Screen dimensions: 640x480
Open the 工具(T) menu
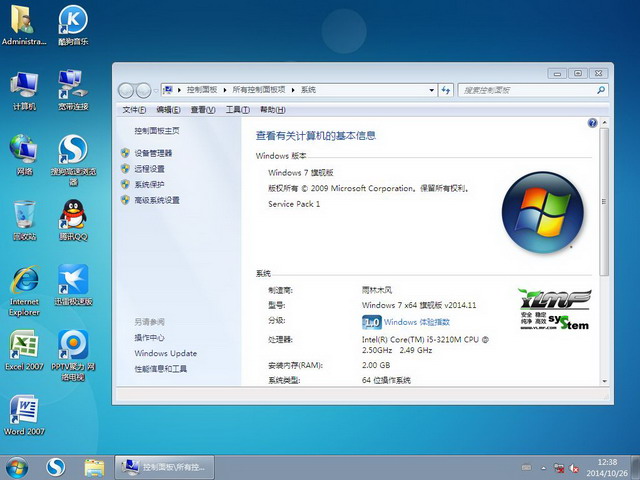click(x=238, y=110)
